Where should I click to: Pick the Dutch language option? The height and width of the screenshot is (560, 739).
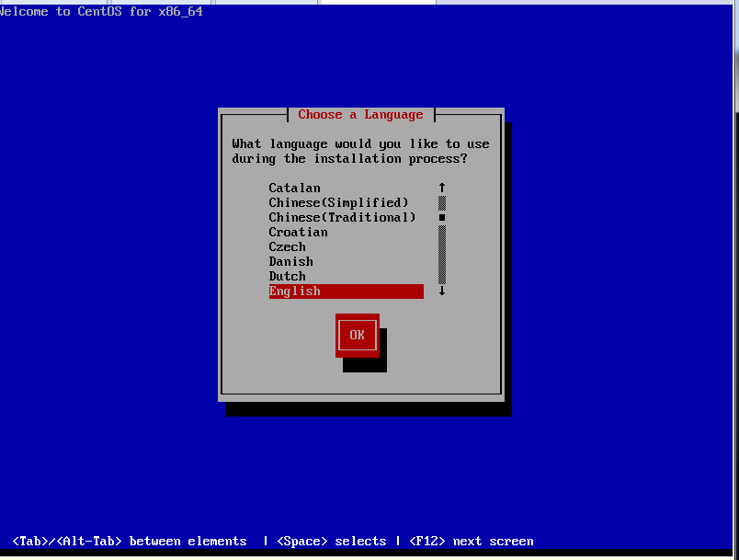[346, 276]
